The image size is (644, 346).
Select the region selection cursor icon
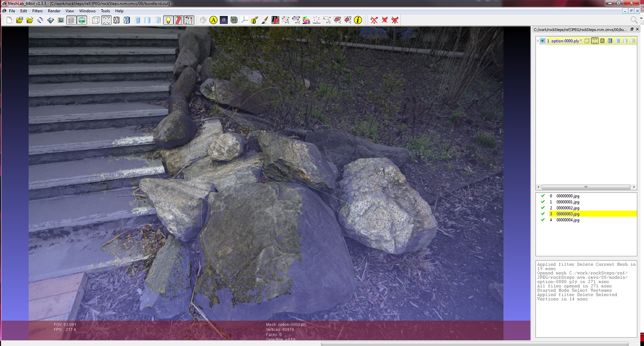click(296, 20)
